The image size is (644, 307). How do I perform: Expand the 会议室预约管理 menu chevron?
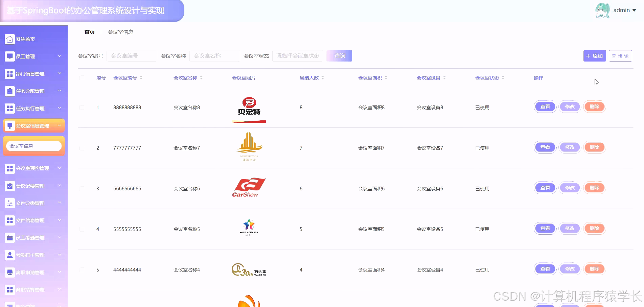pos(60,168)
